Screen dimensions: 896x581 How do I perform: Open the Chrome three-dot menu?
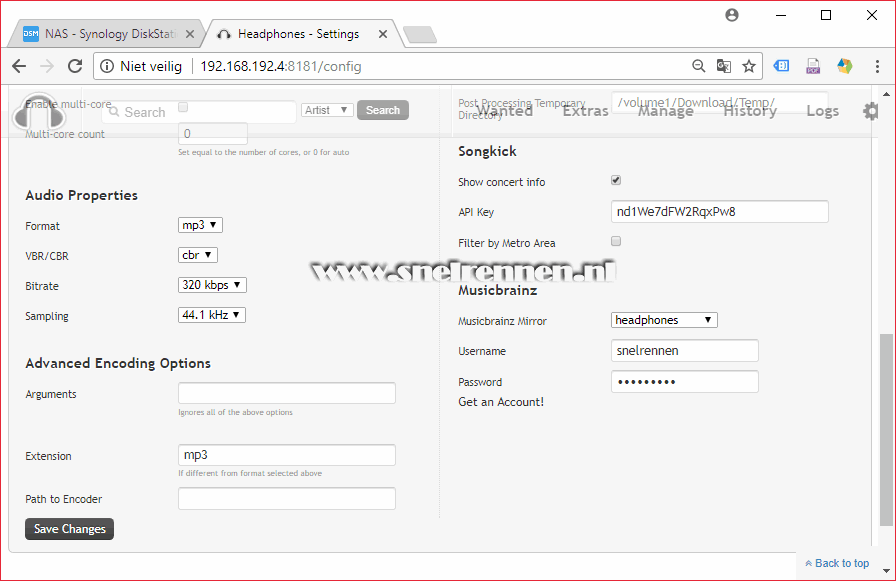(x=877, y=66)
